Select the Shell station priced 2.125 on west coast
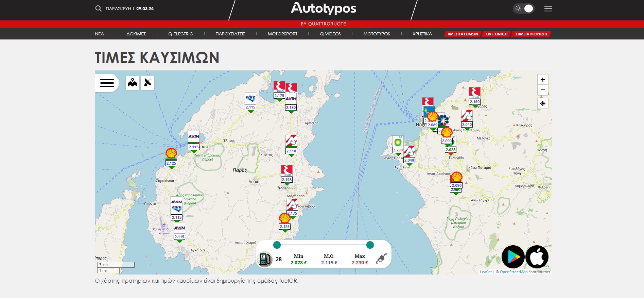644x298 pixels. [171, 158]
